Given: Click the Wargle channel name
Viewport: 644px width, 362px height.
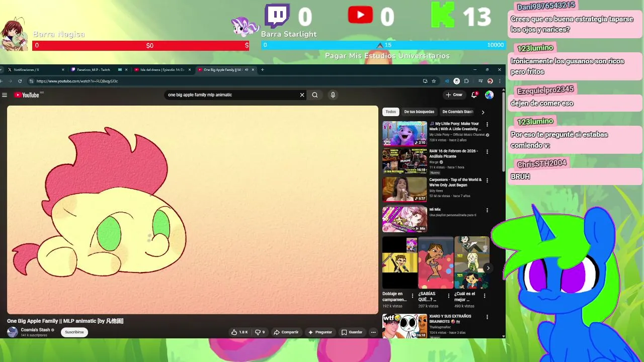Looking at the screenshot, I should click(434, 162).
